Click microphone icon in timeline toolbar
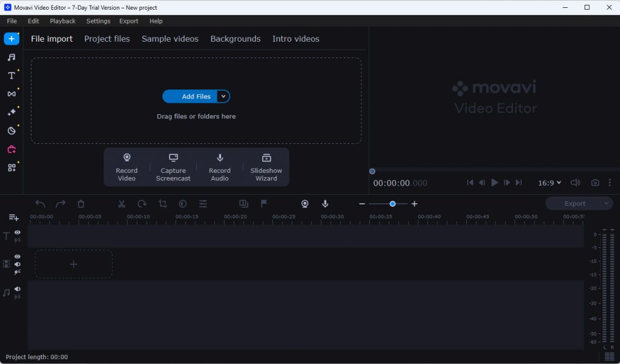The width and height of the screenshot is (620, 364). tap(325, 204)
